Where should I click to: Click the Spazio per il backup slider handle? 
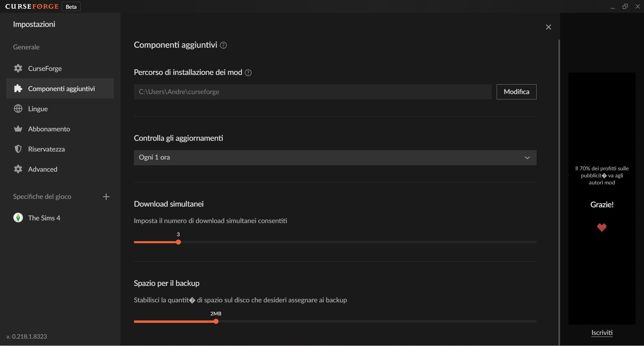(216, 321)
